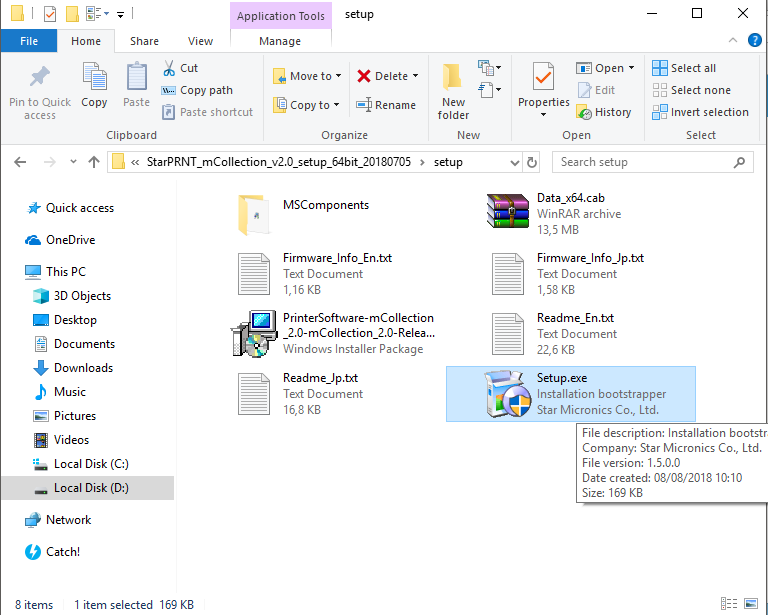Image resolution: width=768 pixels, height=615 pixels.
Task: Select the Firmware_Info_En.txt file
Action: tap(315, 274)
